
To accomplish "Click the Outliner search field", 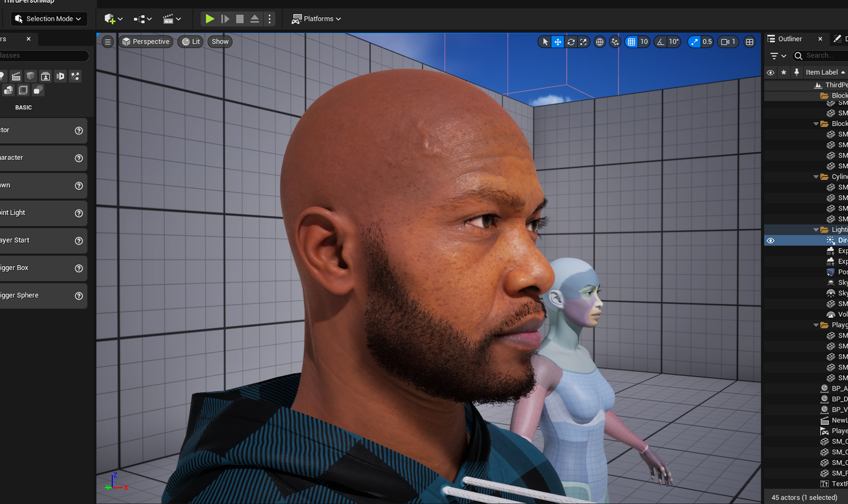I will [819, 55].
